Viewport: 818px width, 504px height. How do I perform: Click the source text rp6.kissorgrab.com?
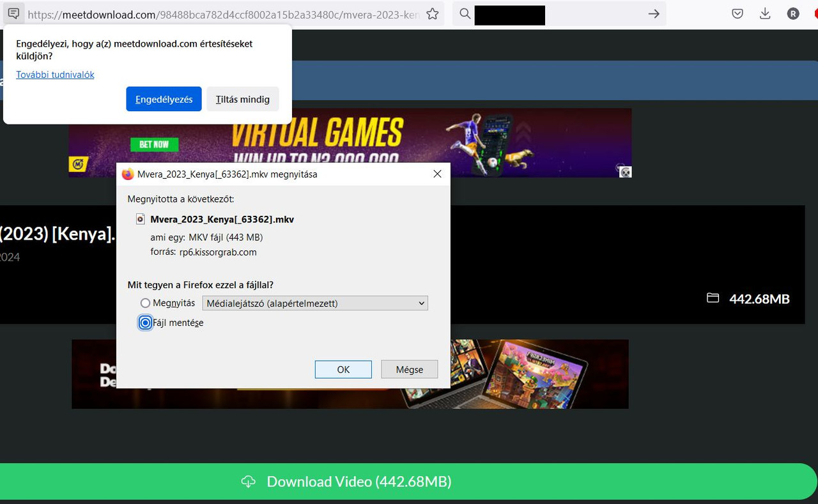(218, 252)
